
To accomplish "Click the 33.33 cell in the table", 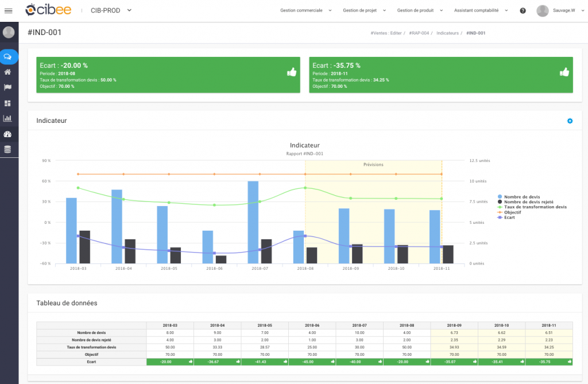I will click(217, 347).
